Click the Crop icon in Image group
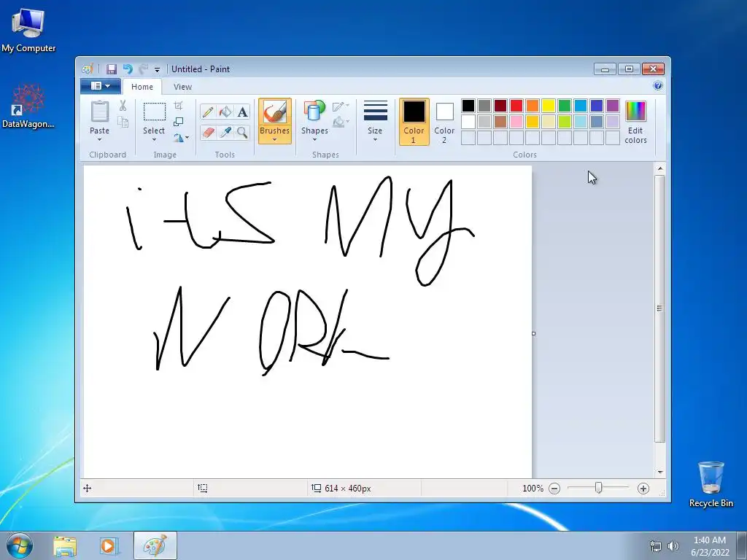The image size is (747, 560). click(179, 105)
